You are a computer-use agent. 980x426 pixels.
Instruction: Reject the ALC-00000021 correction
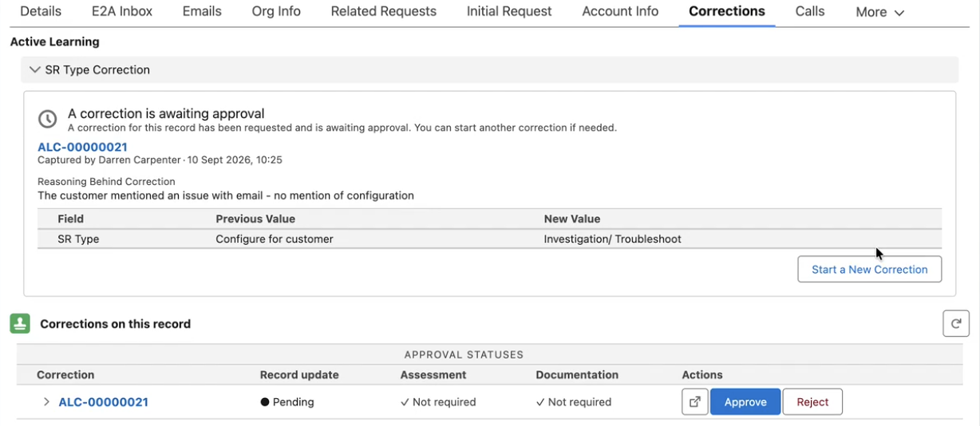coord(812,402)
